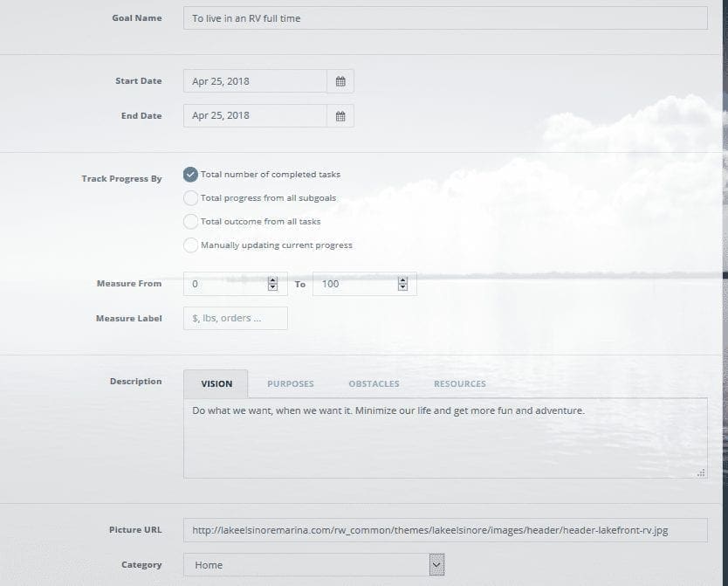
Task: Click into the Vision description text area
Action: (445, 438)
